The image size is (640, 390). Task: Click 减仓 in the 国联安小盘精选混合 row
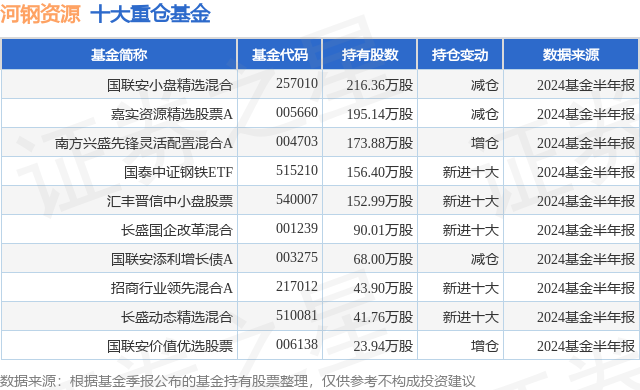[484, 85]
